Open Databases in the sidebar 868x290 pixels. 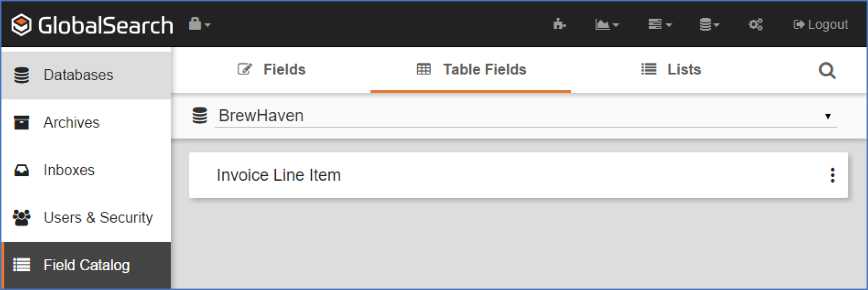tap(78, 75)
